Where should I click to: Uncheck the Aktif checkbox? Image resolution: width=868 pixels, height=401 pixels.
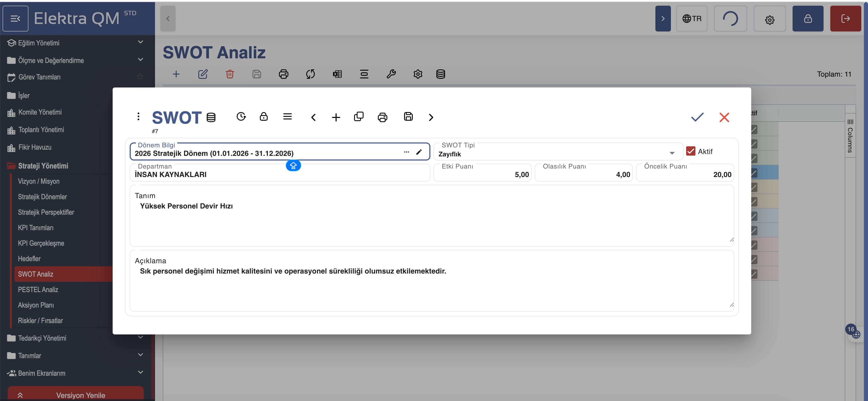coord(691,151)
